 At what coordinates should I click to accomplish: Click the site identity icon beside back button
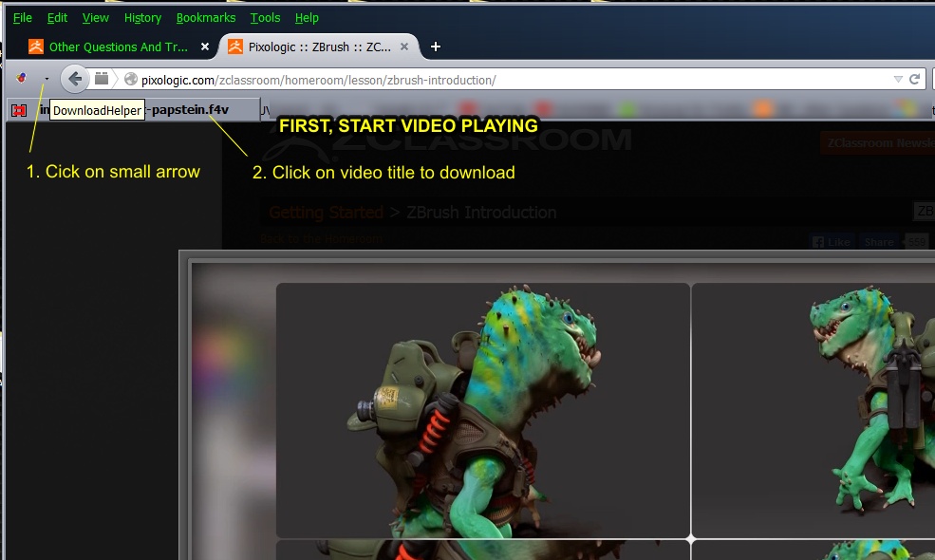(x=102, y=79)
